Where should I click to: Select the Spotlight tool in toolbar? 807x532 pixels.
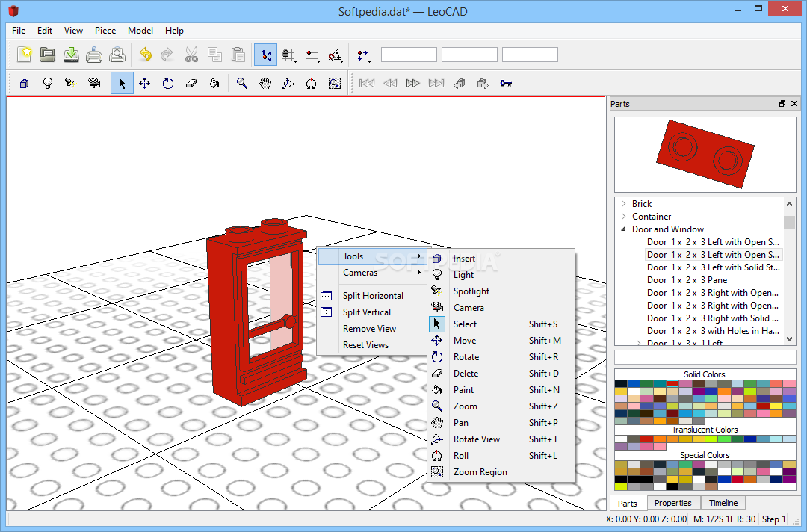click(x=70, y=84)
